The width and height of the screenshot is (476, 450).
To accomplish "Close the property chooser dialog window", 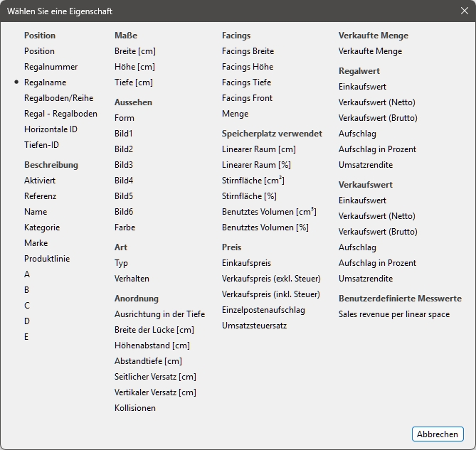I will pyautogui.click(x=464, y=11).
